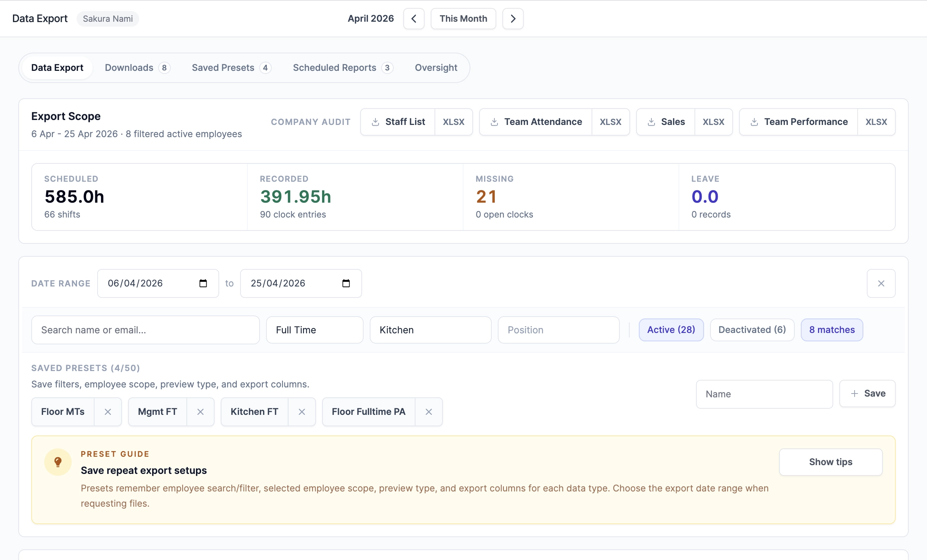Screen dimensions: 927x560
Task: Open the Position filter dropdown
Action: (559, 330)
